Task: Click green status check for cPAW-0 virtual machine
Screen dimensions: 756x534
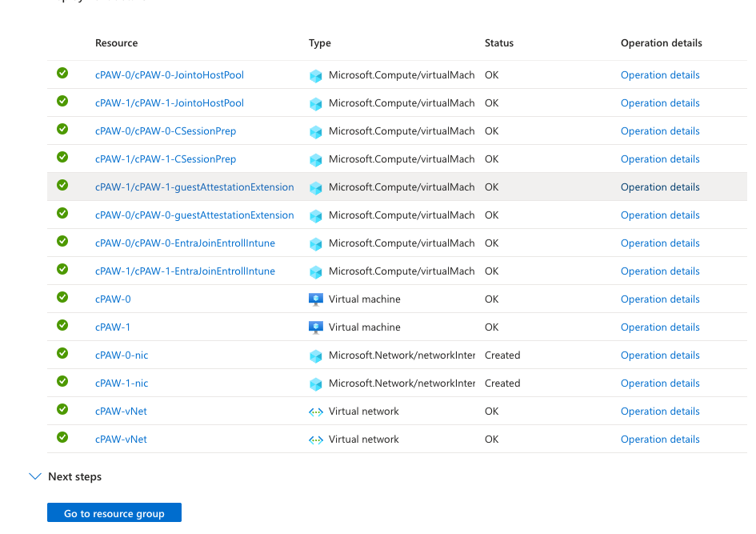Action: point(62,297)
